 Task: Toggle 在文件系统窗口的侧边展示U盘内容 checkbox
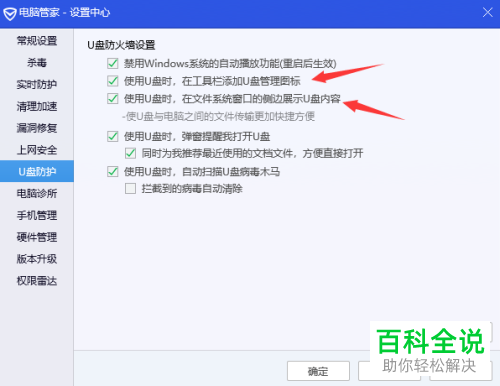tap(113, 99)
